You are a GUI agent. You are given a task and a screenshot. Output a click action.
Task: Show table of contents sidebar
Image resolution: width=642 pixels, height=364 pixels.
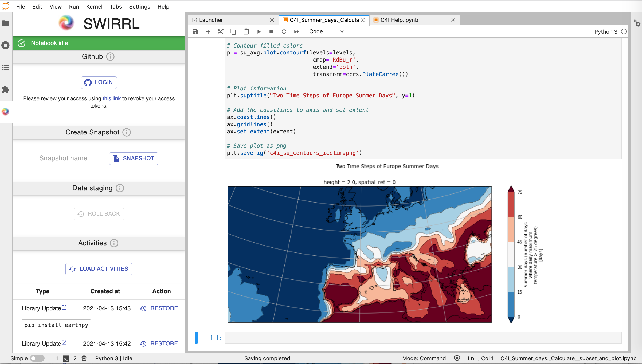coord(6,68)
